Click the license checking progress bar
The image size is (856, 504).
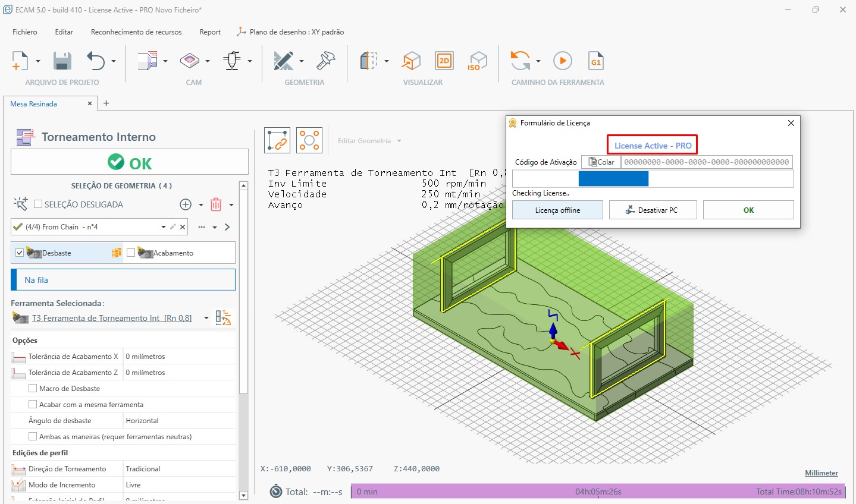[653, 179]
